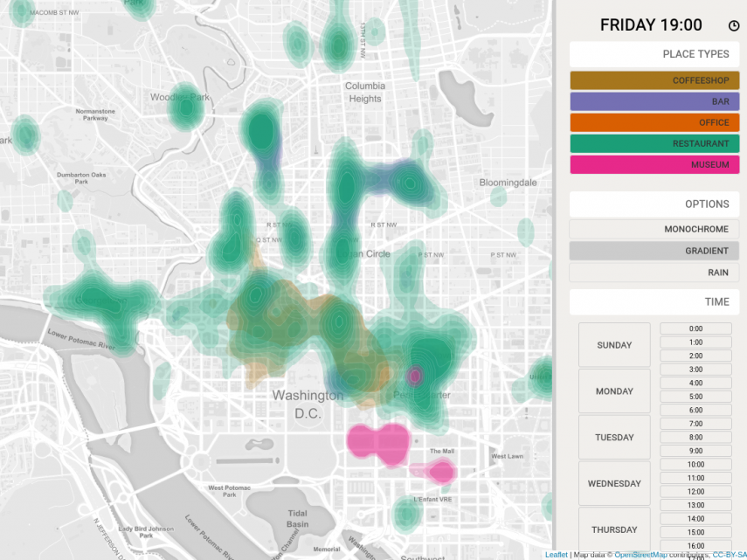Toggle the BAR place type
This screenshot has width=747, height=560.
click(654, 101)
